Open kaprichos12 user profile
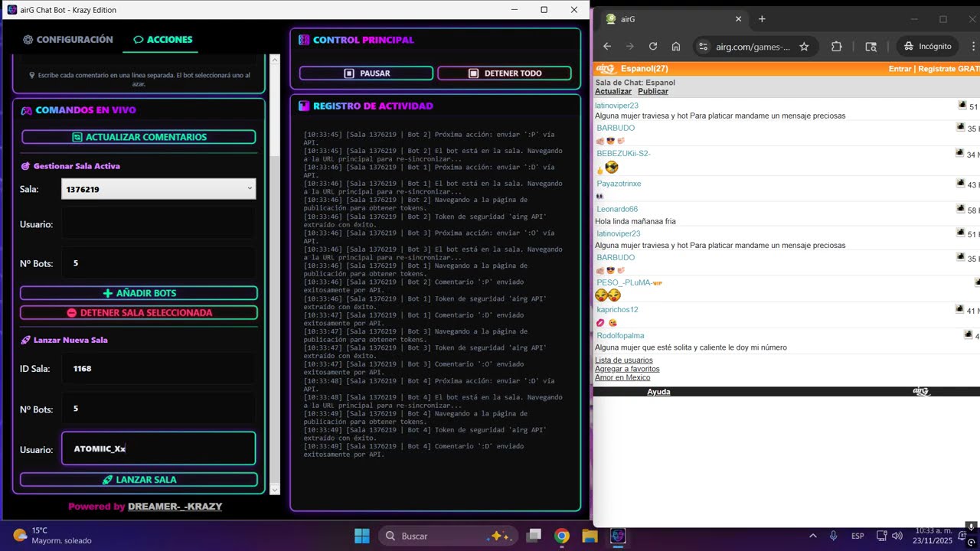Image resolution: width=980 pixels, height=551 pixels. pyautogui.click(x=618, y=310)
